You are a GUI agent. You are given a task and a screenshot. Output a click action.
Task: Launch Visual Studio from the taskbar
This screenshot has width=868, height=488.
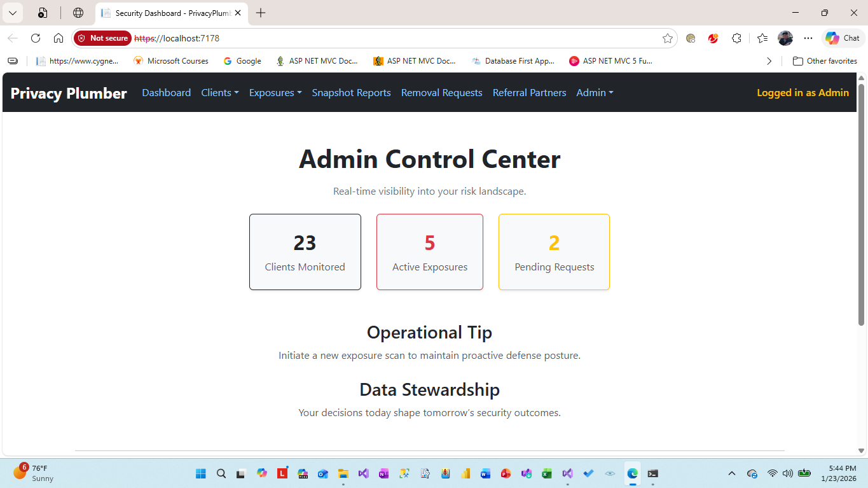(x=567, y=473)
